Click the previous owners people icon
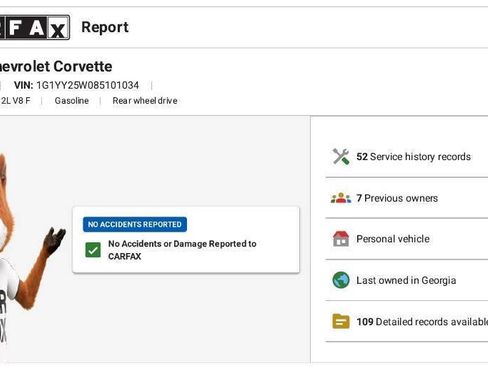The image size is (488, 366). (341, 198)
